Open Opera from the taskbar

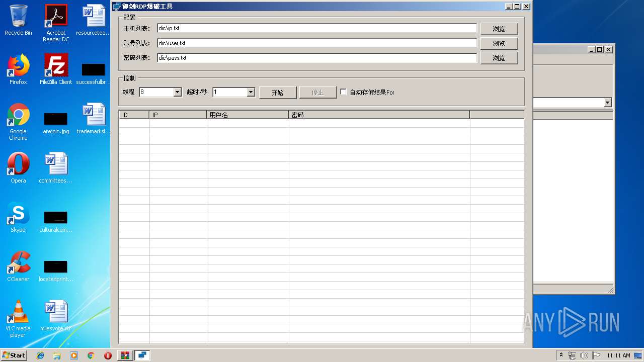tap(108, 355)
